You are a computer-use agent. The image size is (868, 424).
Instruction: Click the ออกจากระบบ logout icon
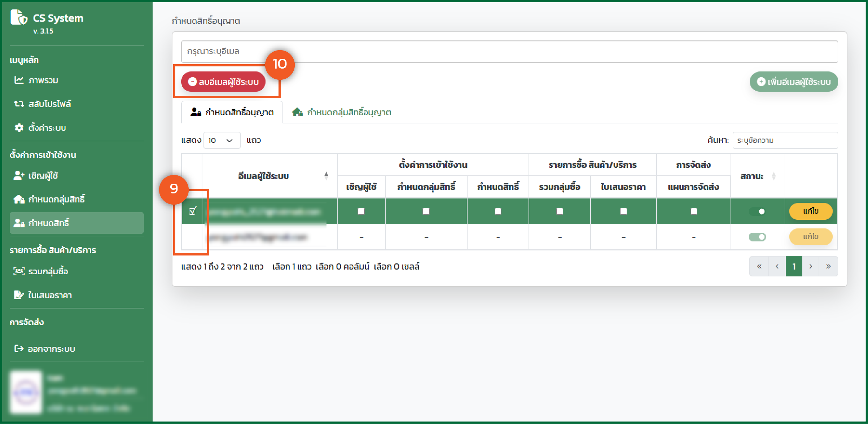tap(19, 349)
